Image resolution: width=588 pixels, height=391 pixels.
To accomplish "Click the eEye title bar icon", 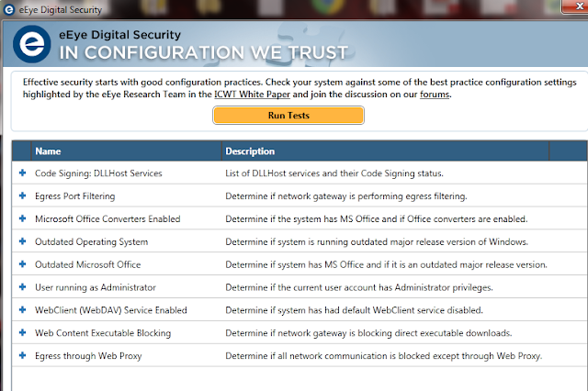I will point(9,10).
